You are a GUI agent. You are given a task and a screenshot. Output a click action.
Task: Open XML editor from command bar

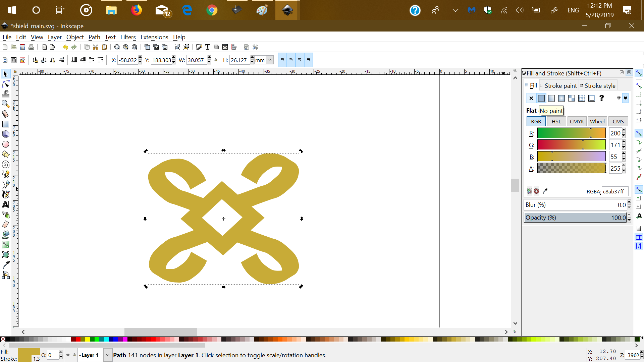point(225,47)
